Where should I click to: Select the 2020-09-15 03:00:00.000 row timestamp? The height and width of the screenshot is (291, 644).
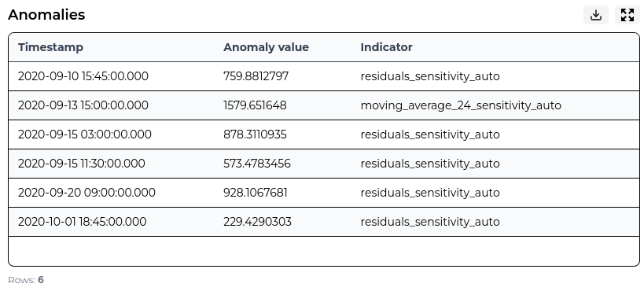[85, 134]
